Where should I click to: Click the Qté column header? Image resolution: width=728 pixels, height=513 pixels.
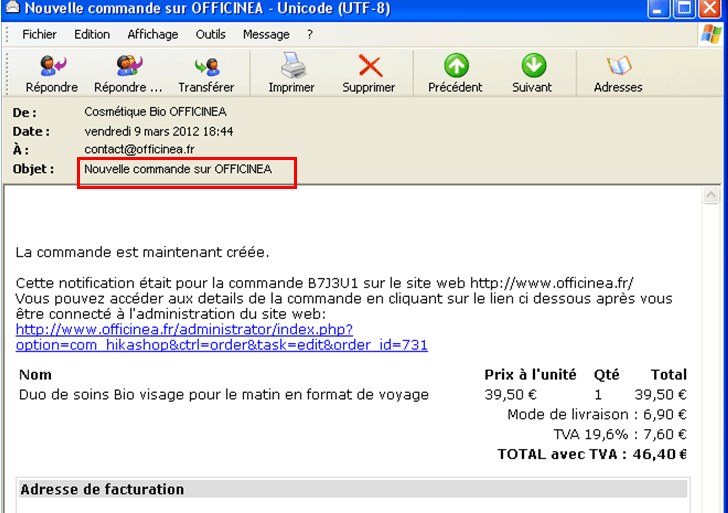click(x=606, y=375)
